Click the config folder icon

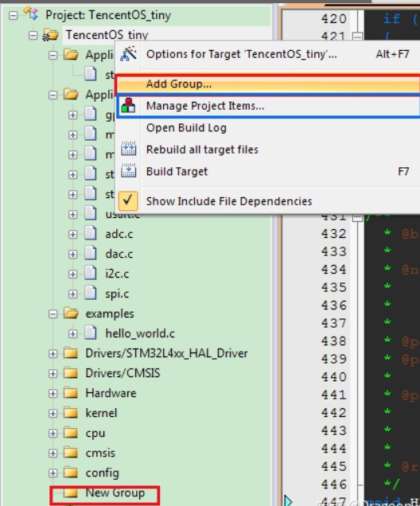71,473
